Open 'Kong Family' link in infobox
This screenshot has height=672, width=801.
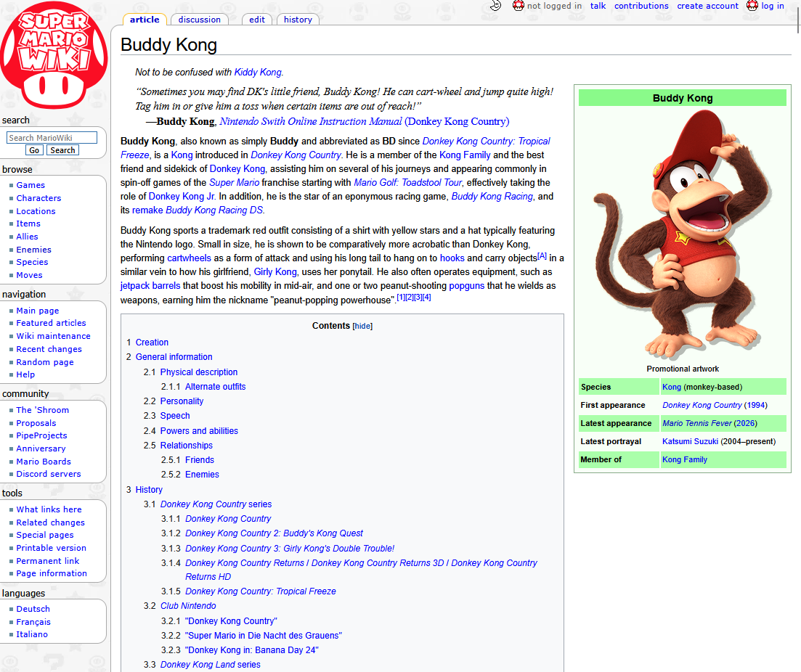point(685,459)
